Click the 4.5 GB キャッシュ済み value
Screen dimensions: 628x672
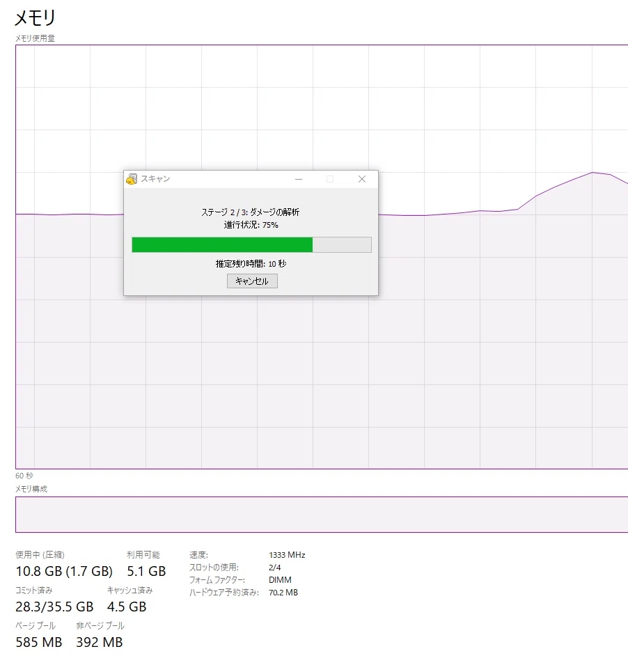(x=127, y=607)
